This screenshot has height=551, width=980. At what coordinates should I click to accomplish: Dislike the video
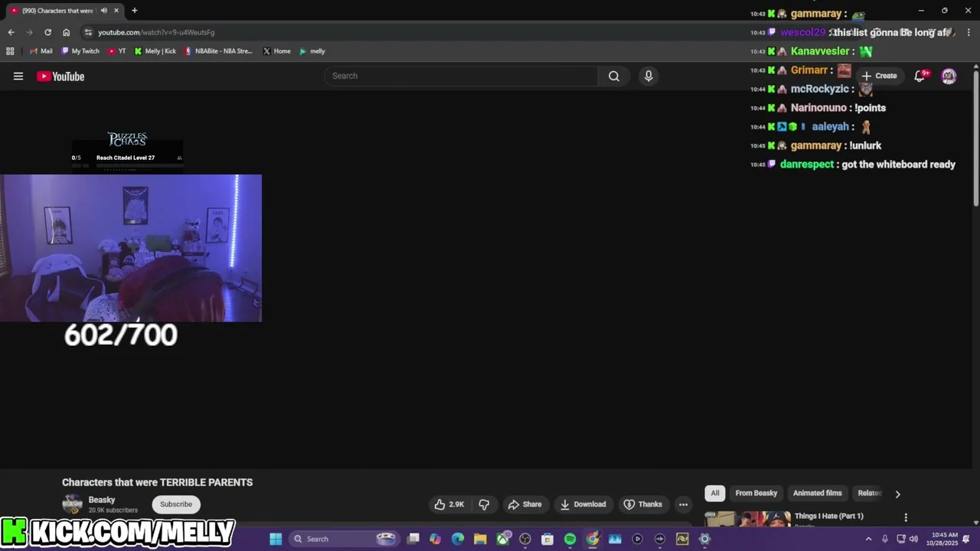[x=484, y=504]
